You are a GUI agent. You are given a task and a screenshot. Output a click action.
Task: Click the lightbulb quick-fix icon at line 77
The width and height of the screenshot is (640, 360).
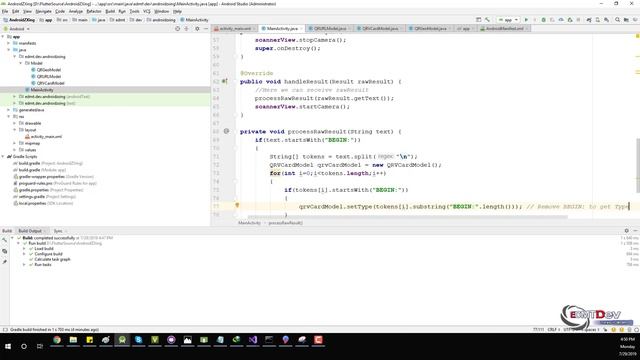[x=237, y=205]
